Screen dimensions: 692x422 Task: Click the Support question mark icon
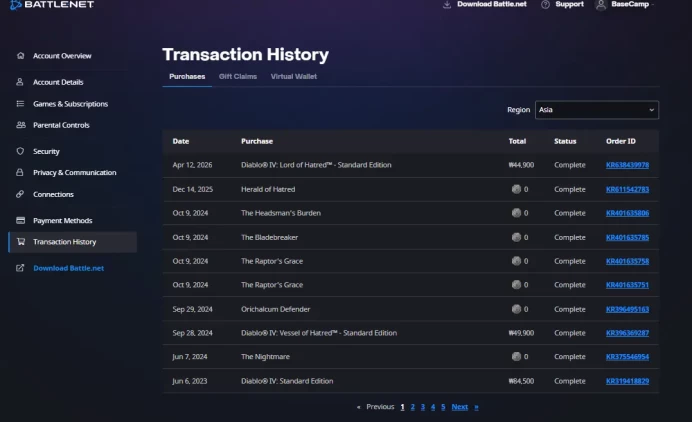coord(545,4)
